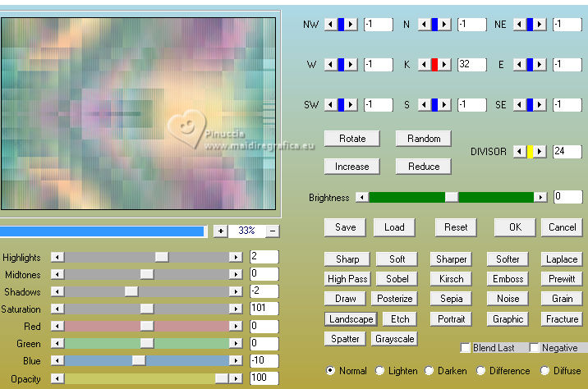Decrease the NE kernel value arrow
Viewport: 588px width, 389px height.
pos(519,25)
